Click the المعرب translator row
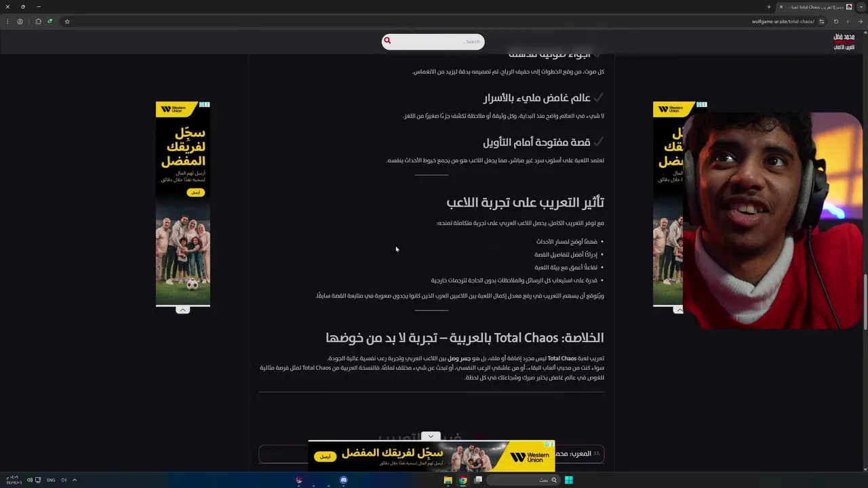 tap(431, 454)
